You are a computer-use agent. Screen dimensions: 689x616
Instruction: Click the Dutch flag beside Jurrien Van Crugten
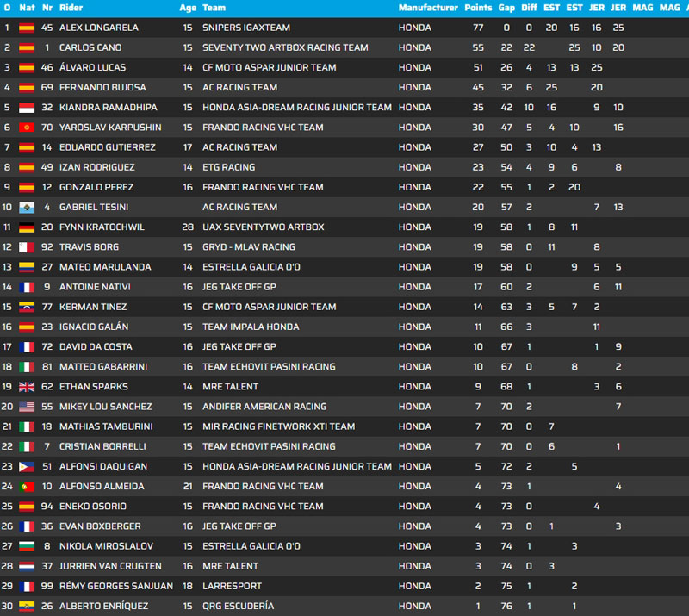[x=27, y=566]
